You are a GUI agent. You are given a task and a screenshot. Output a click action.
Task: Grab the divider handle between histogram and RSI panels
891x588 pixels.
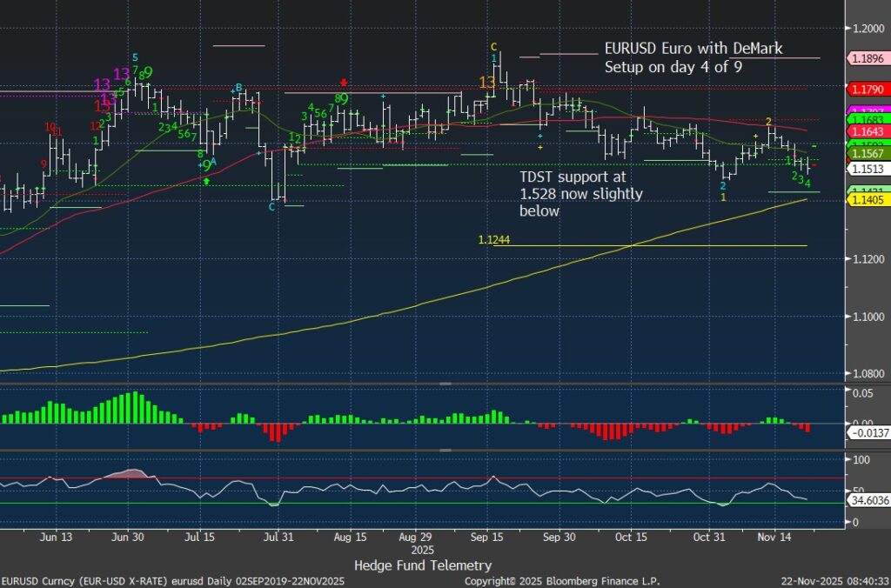pos(445,450)
